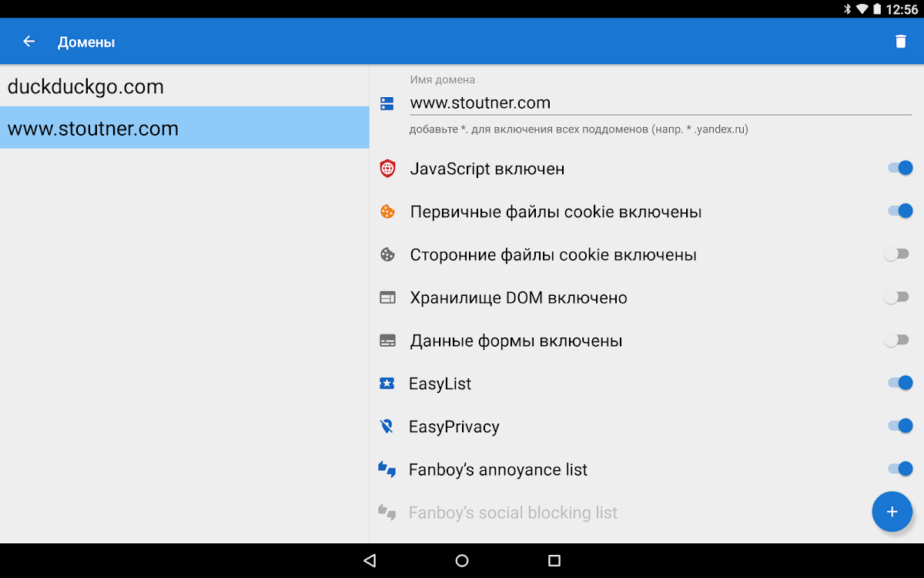This screenshot has height=578, width=924.
Task: Tap the Android home navigation button
Action: coord(462,561)
